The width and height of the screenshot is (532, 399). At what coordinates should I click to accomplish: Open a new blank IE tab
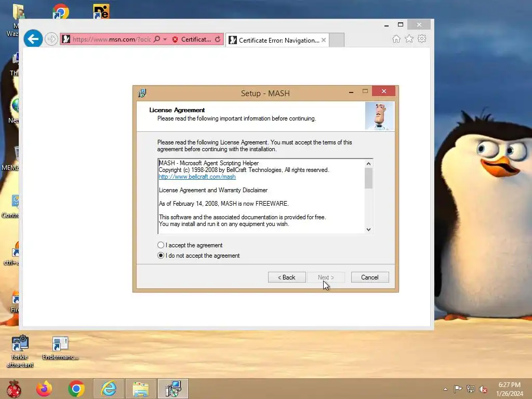pyautogui.click(x=337, y=40)
